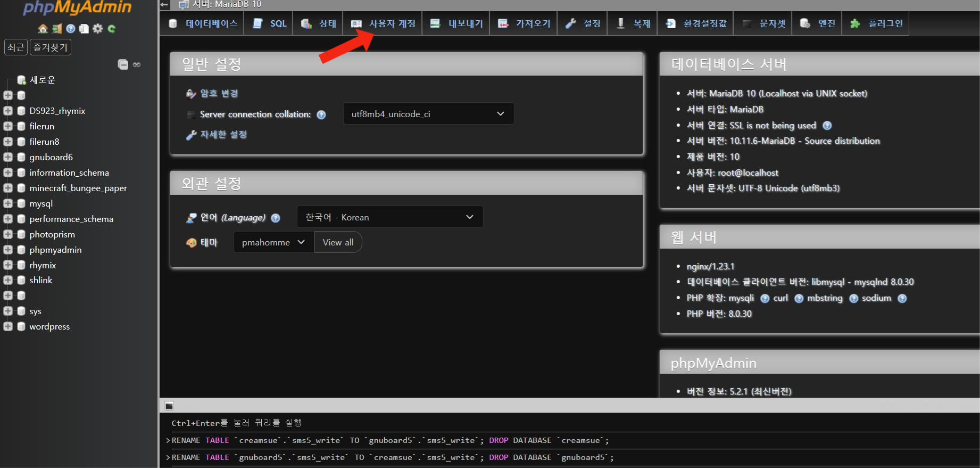The width and height of the screenshot is (980, 468).
Task: Click help icon next to Server connection collation
Action: (321, 115)
